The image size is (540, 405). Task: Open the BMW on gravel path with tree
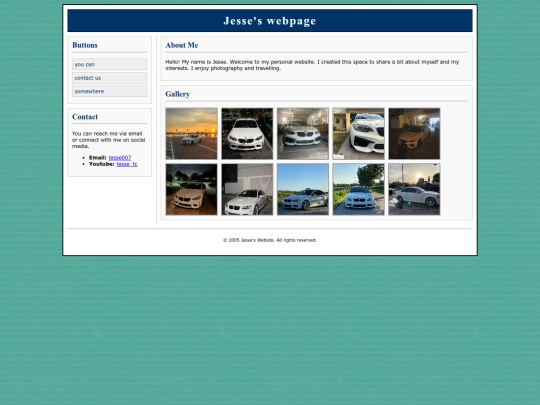pyautogui.click(x=359, y=189)
